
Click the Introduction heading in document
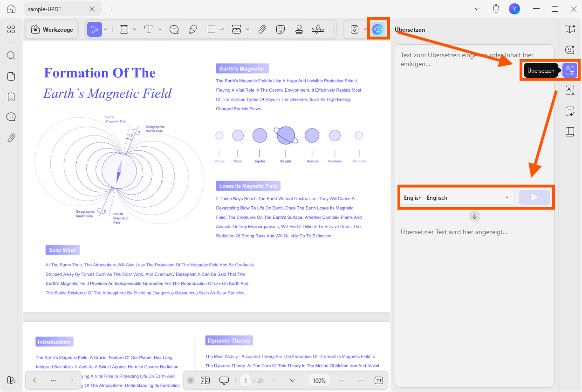54,342
